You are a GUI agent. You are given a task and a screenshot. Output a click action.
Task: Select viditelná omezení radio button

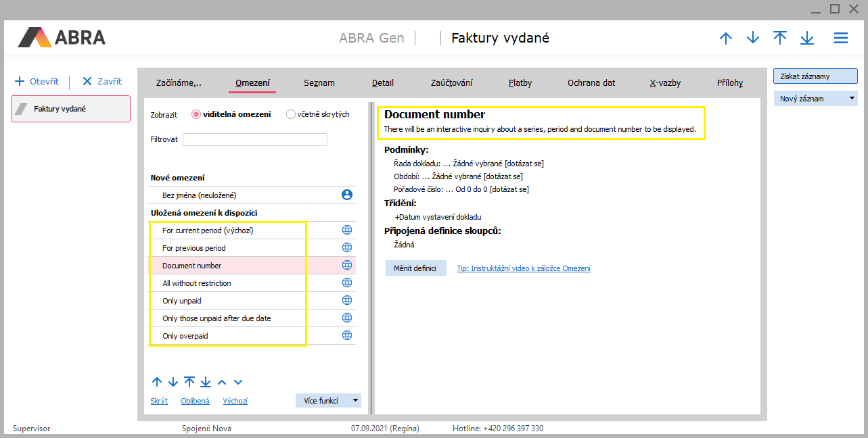(196, 114)
